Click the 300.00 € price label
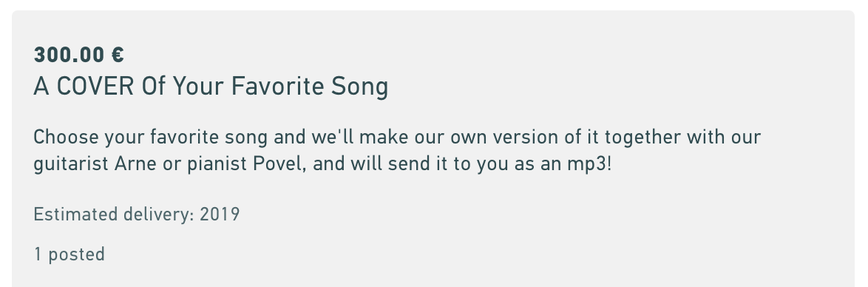868x287 pixels. [78, 55]
